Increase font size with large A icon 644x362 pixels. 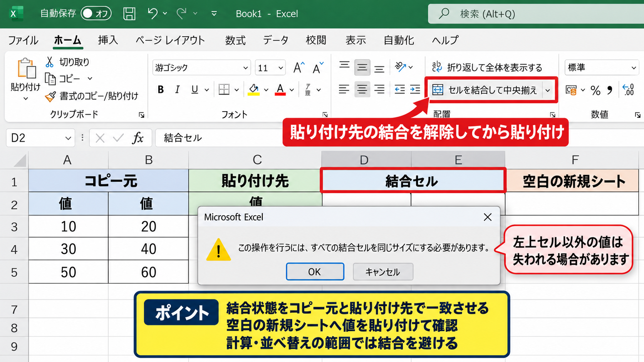click(299, 68)
